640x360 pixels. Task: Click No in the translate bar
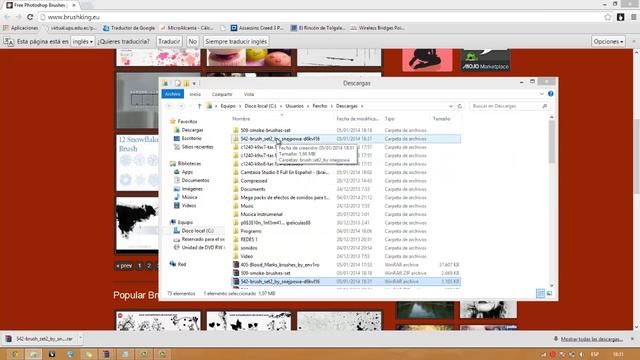pos(193,42)
